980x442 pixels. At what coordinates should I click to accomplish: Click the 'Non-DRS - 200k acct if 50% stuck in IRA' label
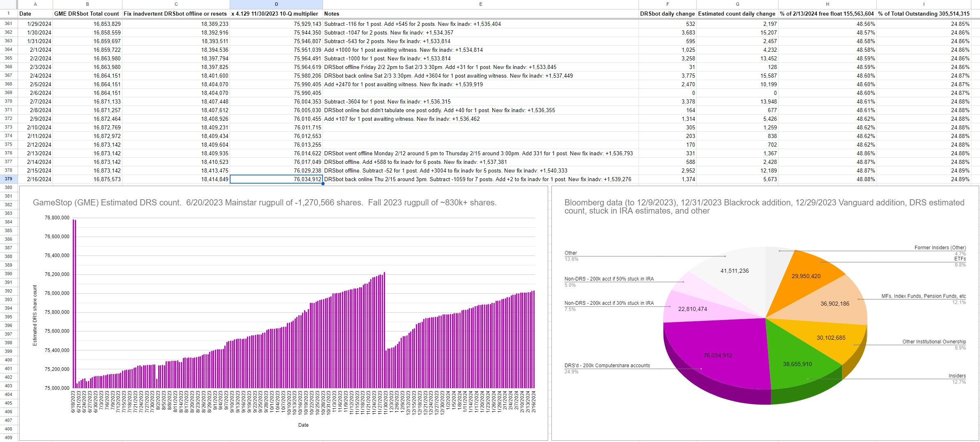point(609,279)
